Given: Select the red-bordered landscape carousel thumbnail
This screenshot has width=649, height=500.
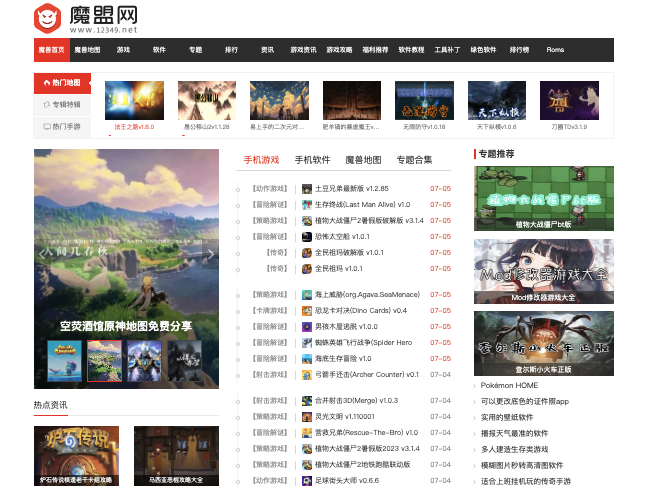Looking at the screenshot, I should click(x=105, y=361).
